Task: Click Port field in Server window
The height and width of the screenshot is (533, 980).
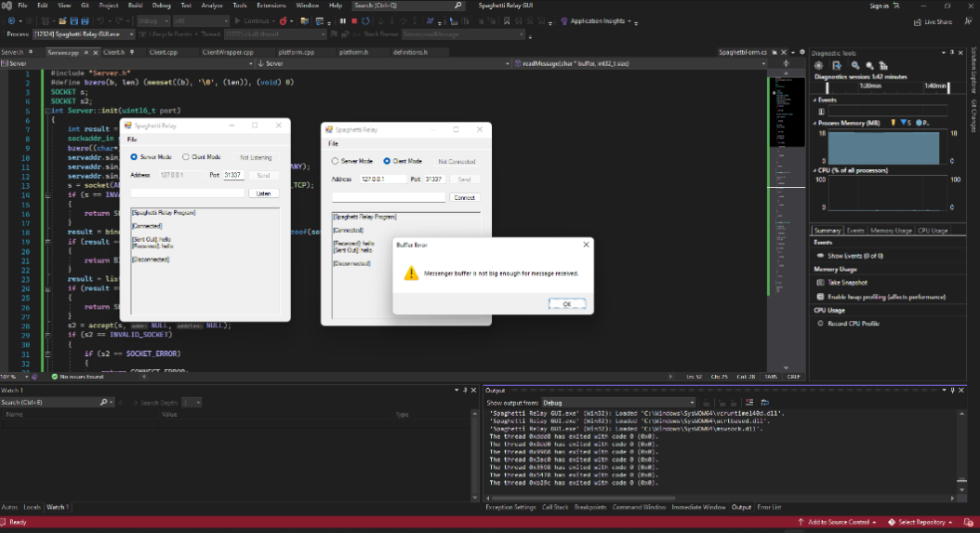Action: pos(233,175)
